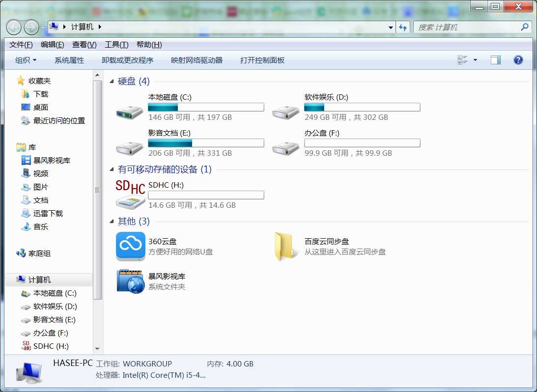Open the 文件(F) menu
The image size is (537, 392).
[x=21, y=45]
